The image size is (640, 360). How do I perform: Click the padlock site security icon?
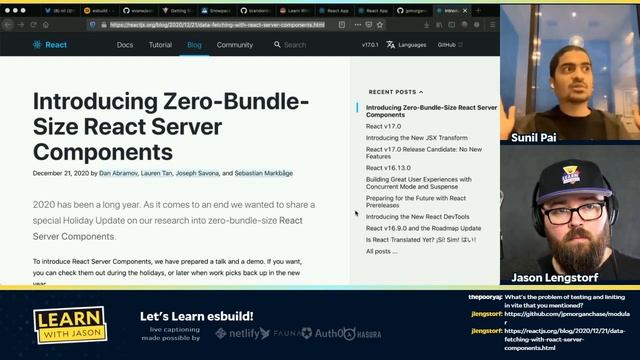[x=104, y=25]
